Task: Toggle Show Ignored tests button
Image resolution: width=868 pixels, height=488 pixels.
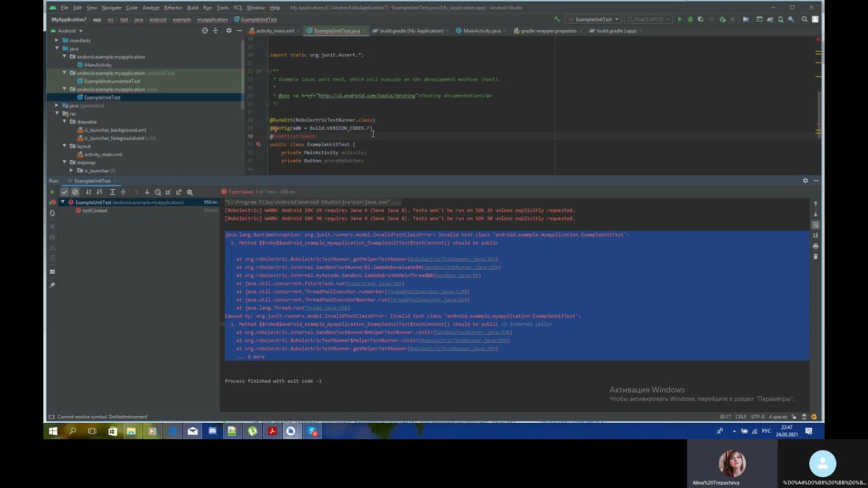Action: tap(75, 192)
